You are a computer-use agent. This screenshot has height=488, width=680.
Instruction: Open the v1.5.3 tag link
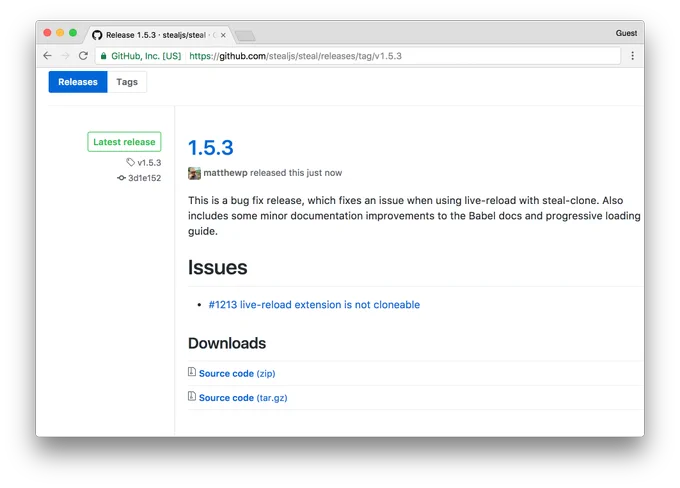149,163
